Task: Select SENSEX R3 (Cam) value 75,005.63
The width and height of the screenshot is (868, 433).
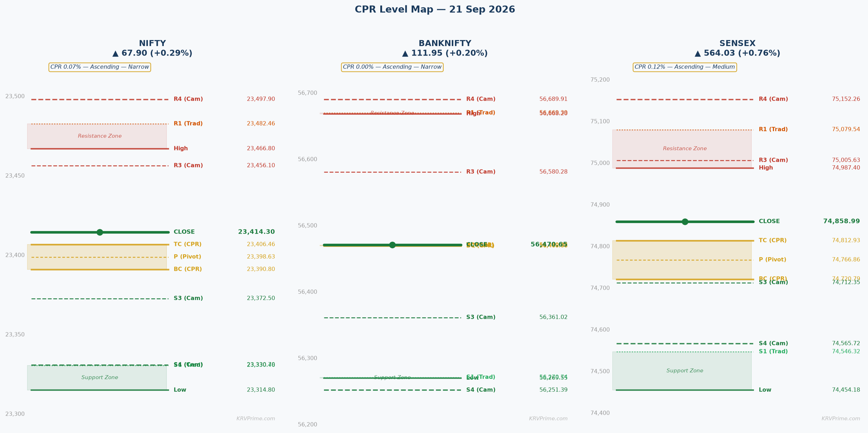Action: tap(846, 160)
